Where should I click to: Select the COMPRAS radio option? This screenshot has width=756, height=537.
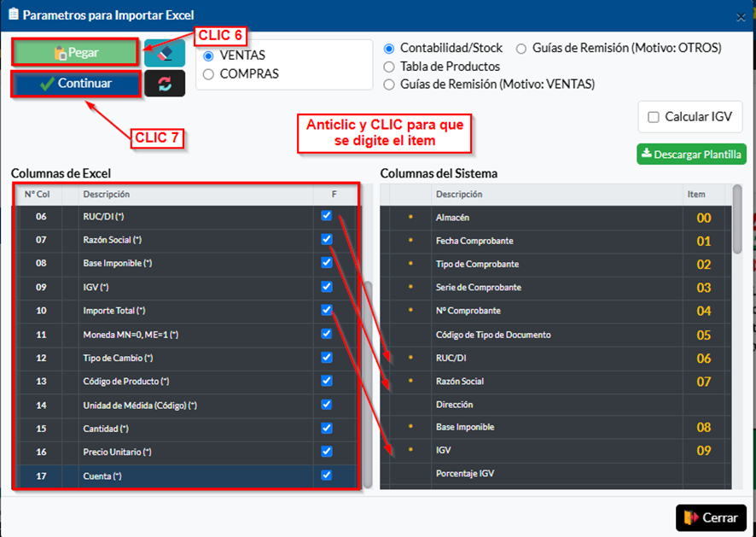[208, 74]
